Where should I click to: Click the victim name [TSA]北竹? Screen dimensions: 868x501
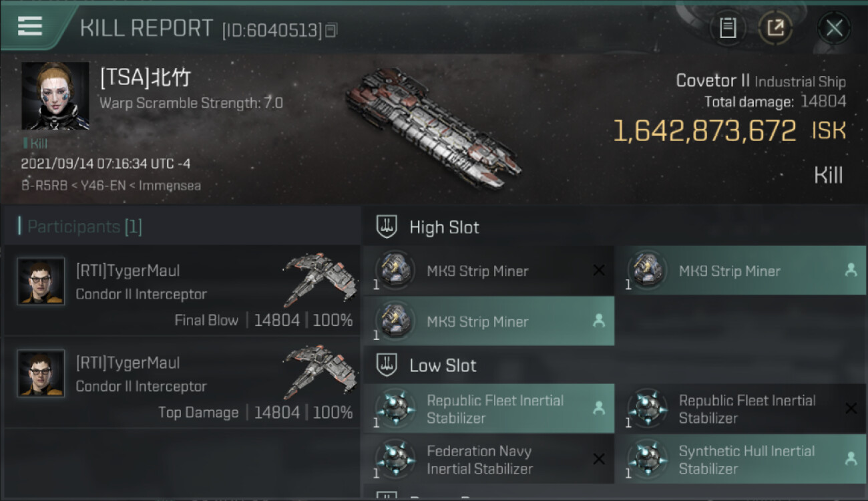coord(145,78)
